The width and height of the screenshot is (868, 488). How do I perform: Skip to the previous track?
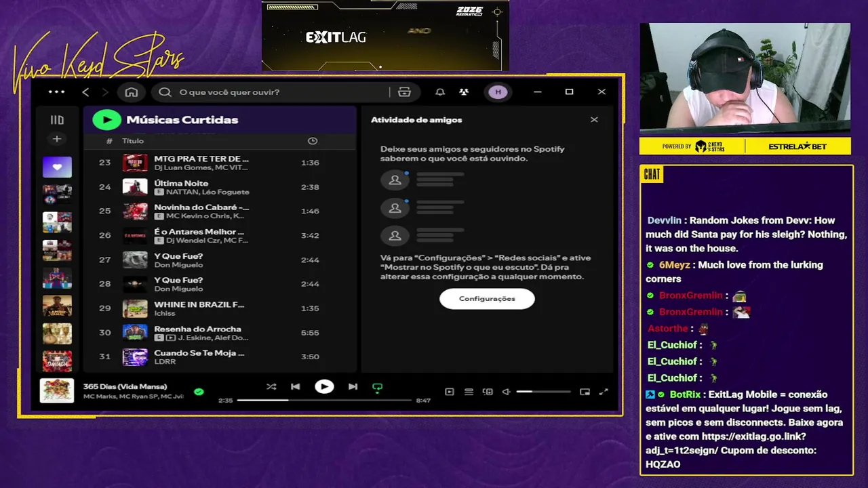[x=296, y=387]
